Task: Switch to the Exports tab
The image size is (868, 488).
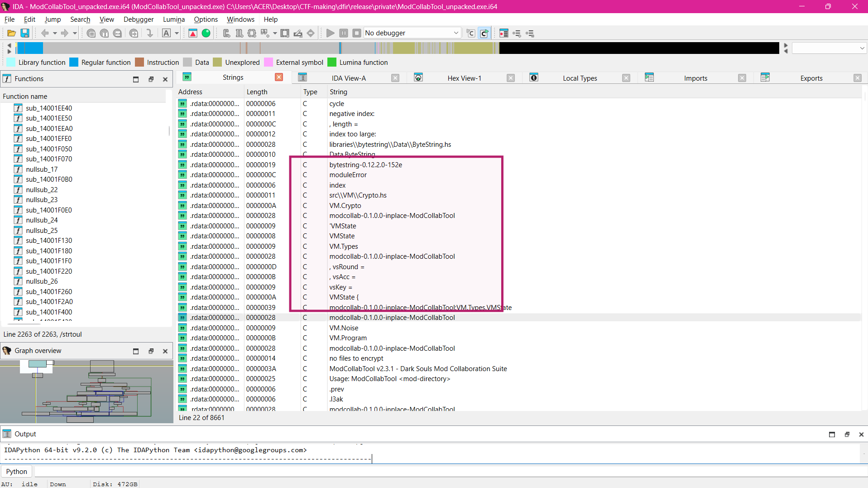Action: tap(811, 78)
